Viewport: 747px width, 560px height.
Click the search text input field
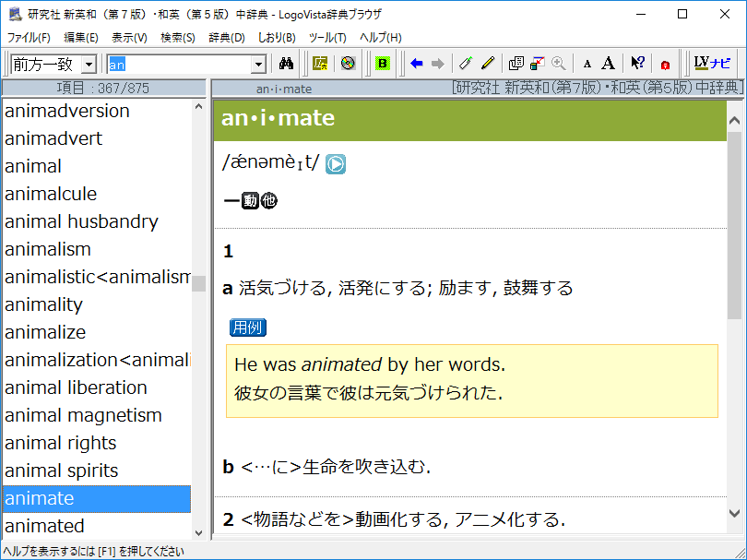tap(178, 64)
